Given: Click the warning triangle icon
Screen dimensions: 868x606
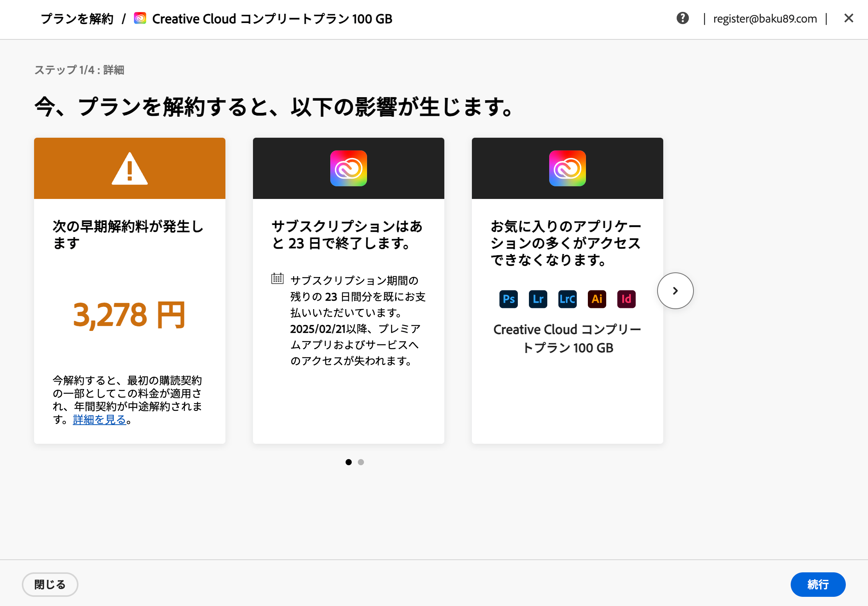Looking at the screenshot, I should [x=130, y=169].
